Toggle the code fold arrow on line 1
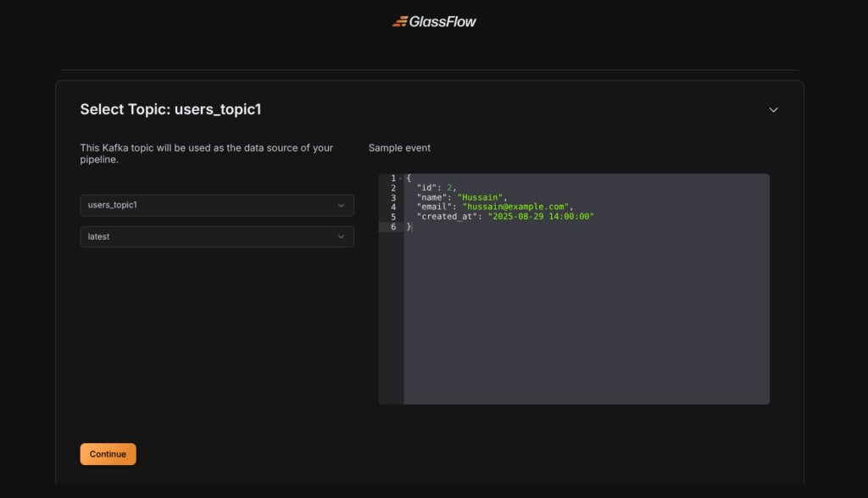 [401, 178]
